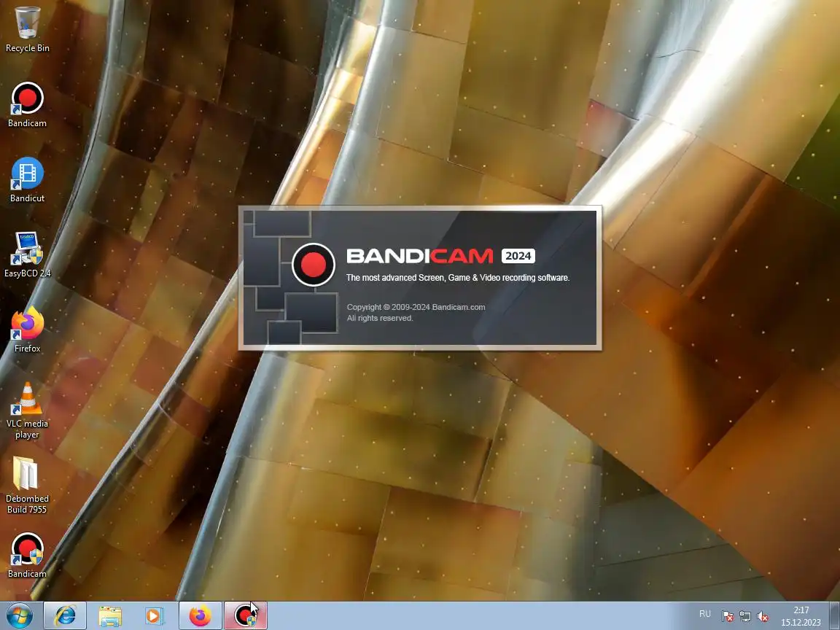Launch Internet Explorer from the taskbar
Viewport: 840px width, 630px height.
coord(65,616)
